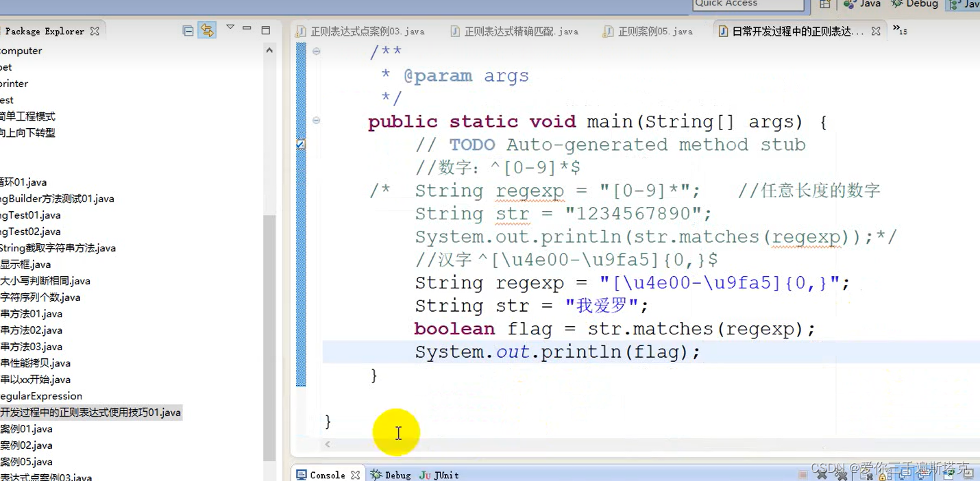
Task: Switch to 正则表达式点案例03.java editor tab
Action: click(x=360, y=32)
